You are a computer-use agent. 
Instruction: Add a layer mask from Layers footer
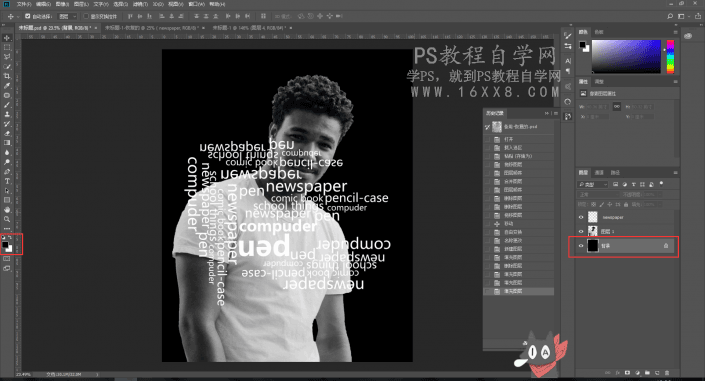tap(628, 373)
